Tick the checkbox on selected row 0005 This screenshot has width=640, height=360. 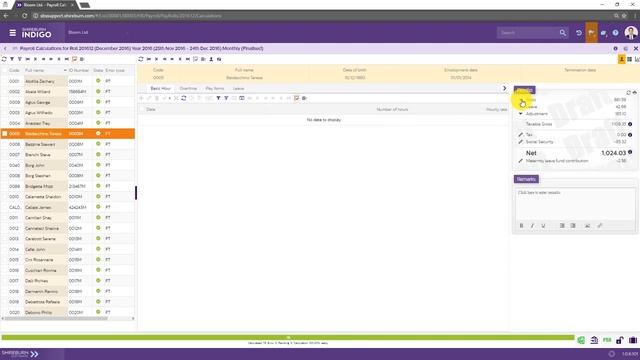coord(4,133)
